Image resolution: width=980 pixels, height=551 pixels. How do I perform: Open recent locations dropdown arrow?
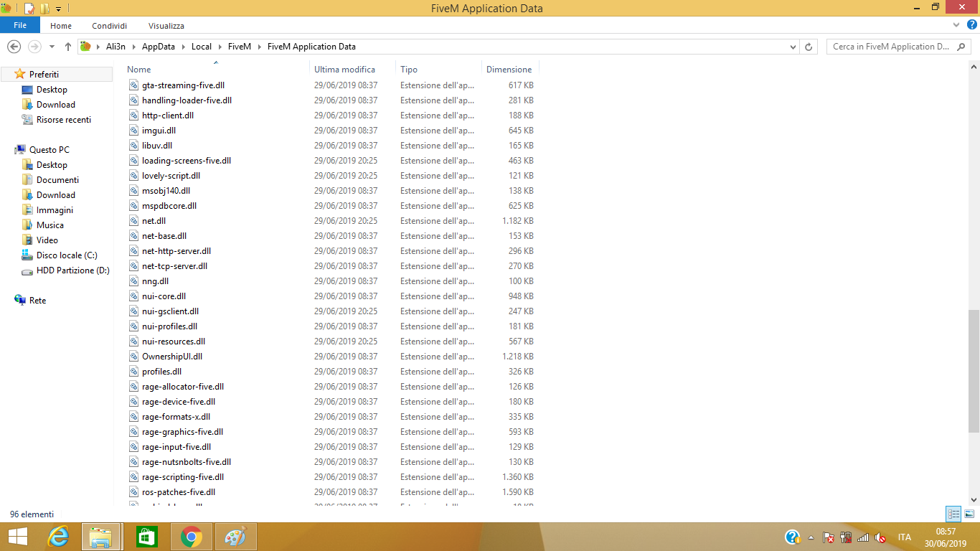coord(52,47)
